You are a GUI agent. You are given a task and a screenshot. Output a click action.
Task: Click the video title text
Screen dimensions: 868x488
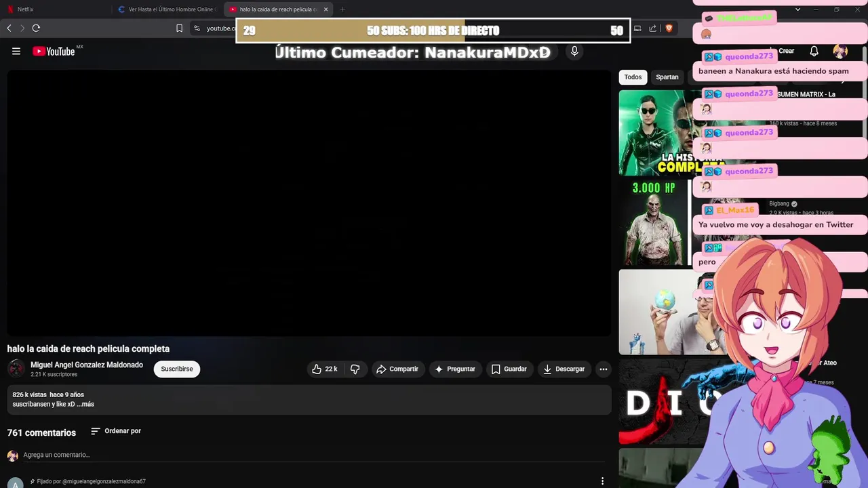[88, 348]
